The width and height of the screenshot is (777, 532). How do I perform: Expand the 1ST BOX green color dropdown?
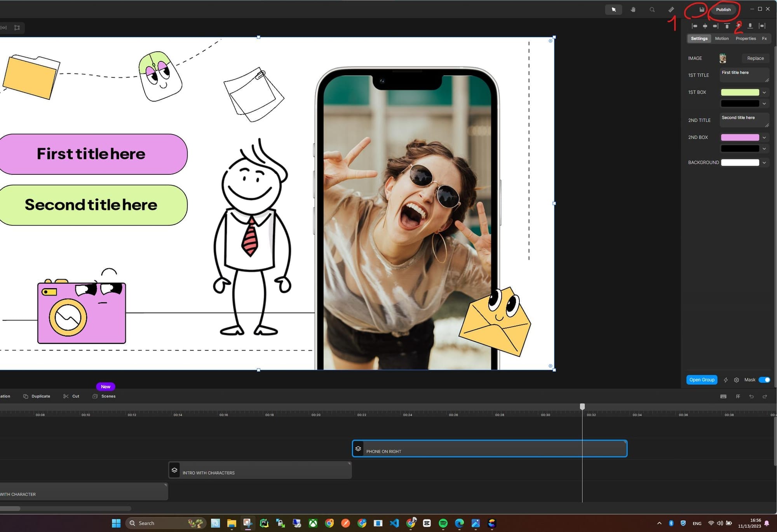tap(764, 92)
